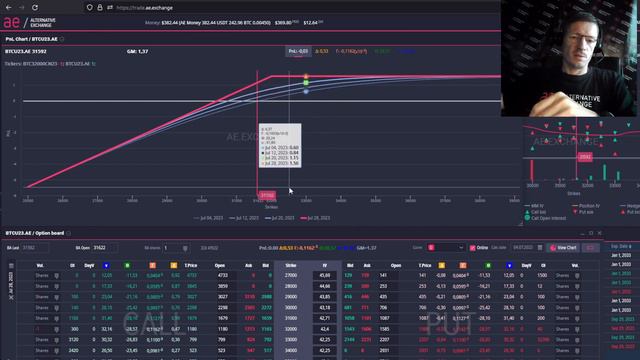Collapse the Jul 28 2023 expiry group
Viewport: 640px width, 360px height.
[11, 298]
